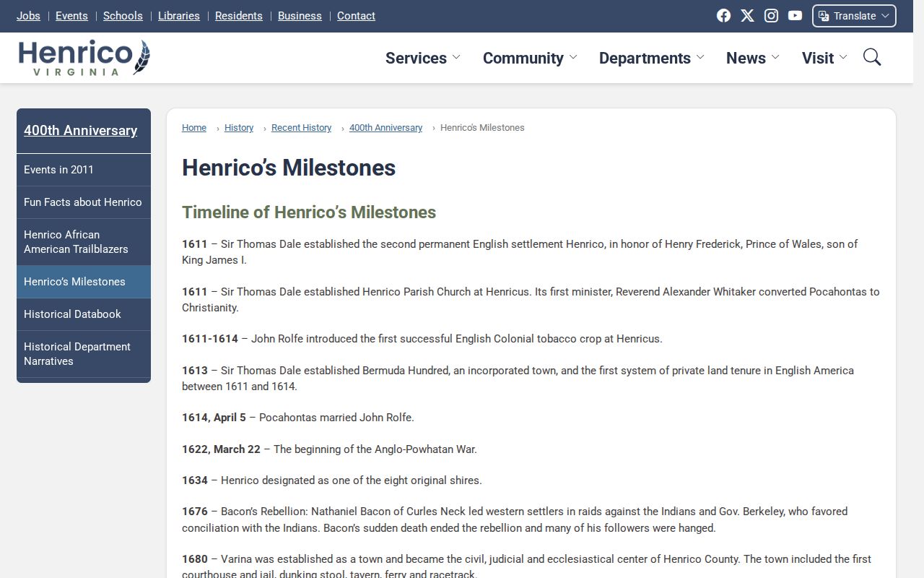Screen dimensions: 924x578
Task: Open the Schools link in top bar
Action: (123, 16)
